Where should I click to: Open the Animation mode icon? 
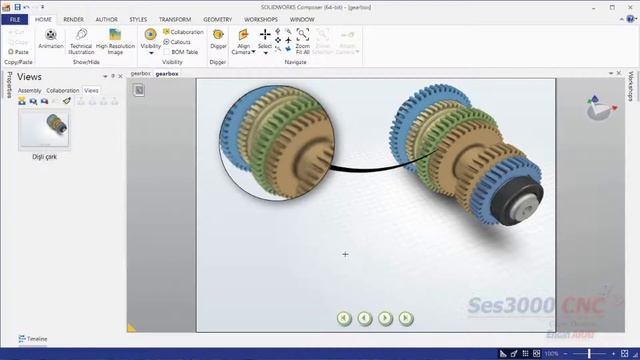51,35
